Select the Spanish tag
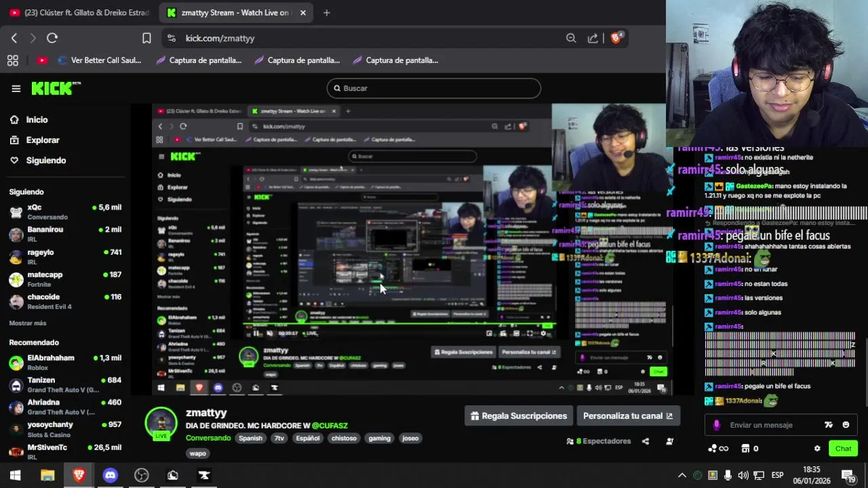The height and width of the screenshot is (488, 868). pyautogui.click(x=250, y=438)
